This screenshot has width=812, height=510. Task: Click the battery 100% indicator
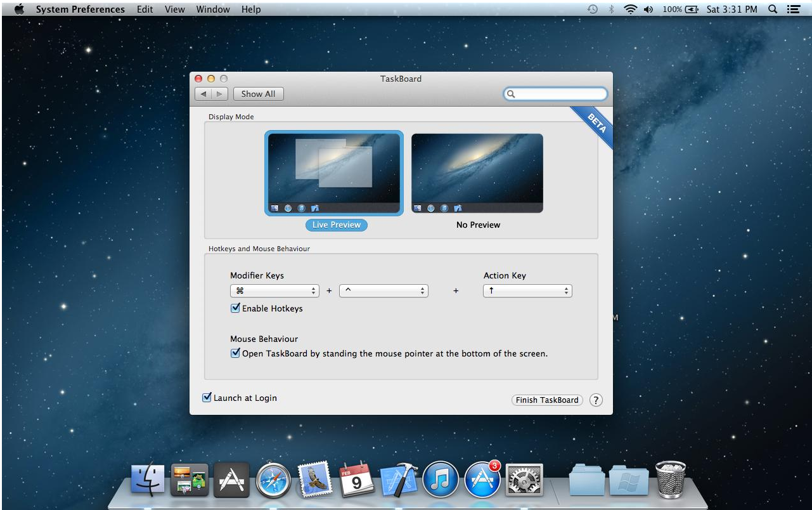[680, 9]
